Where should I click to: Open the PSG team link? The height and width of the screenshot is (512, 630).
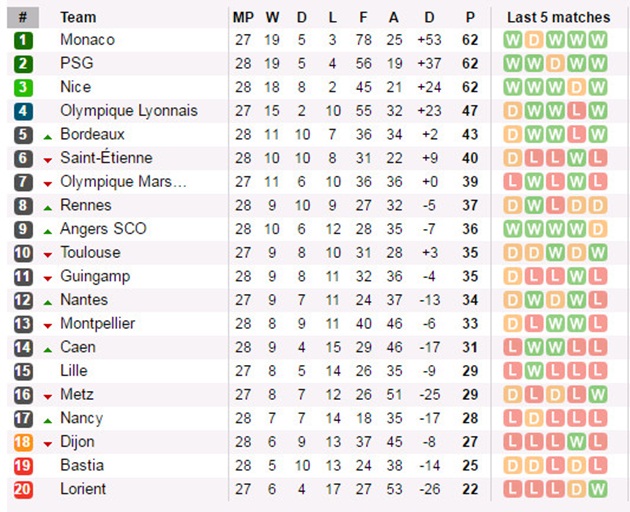coord(77,63)
